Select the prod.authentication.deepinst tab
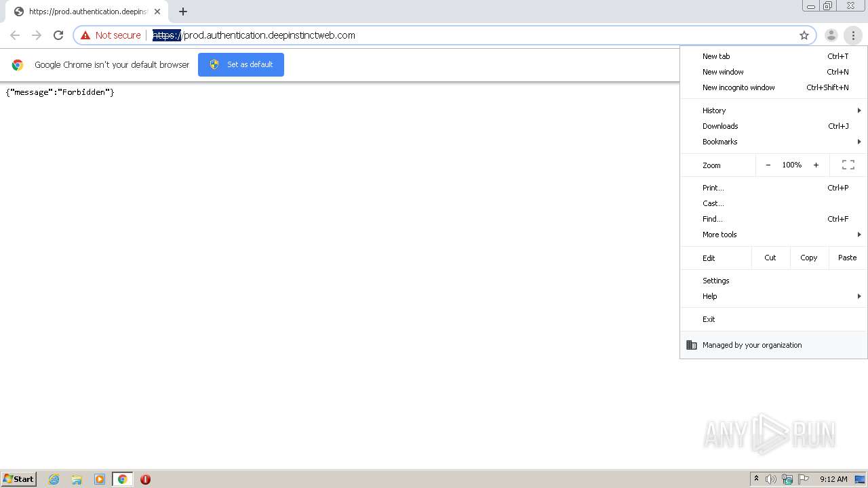Image resolution: width=868 pixels, height=488 pixels. 87,12
